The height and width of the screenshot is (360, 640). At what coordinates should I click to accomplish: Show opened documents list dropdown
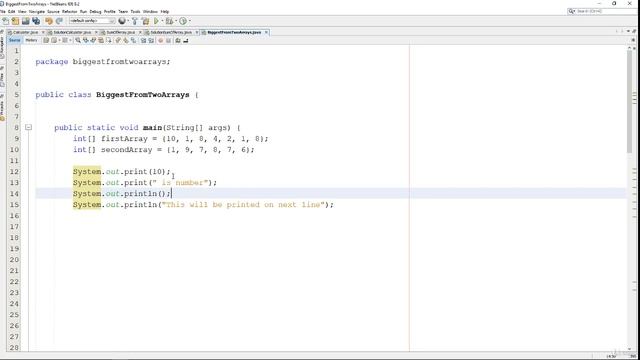[x=628, y=31]
